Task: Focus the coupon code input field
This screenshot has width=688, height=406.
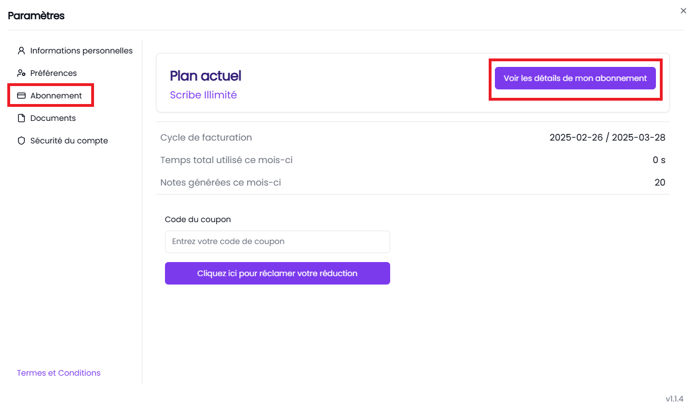Action: click(x=277, y=241)
